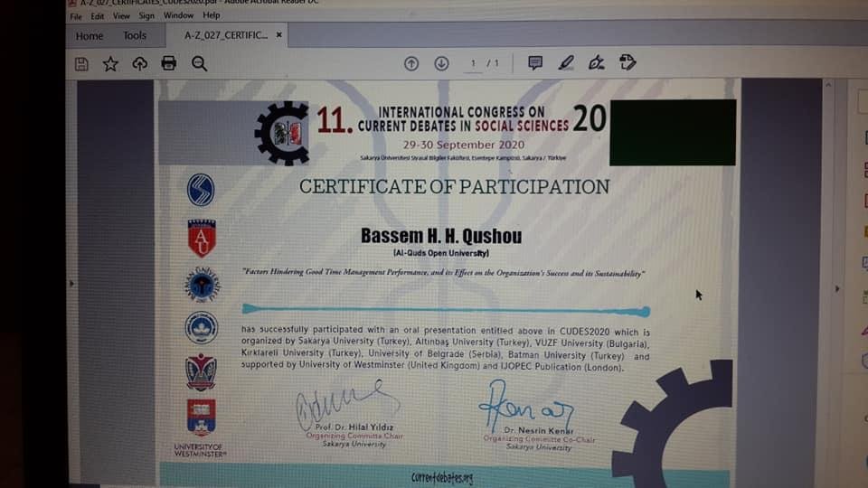This screenshot has height=488, width=868.
Task: Open the View menu
Action: (121, 16)
